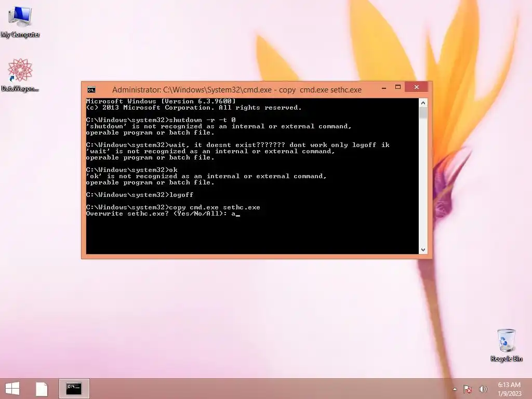Click the "'ok' is not recognized" error line
Screen dimensions: 532x399
206,176
